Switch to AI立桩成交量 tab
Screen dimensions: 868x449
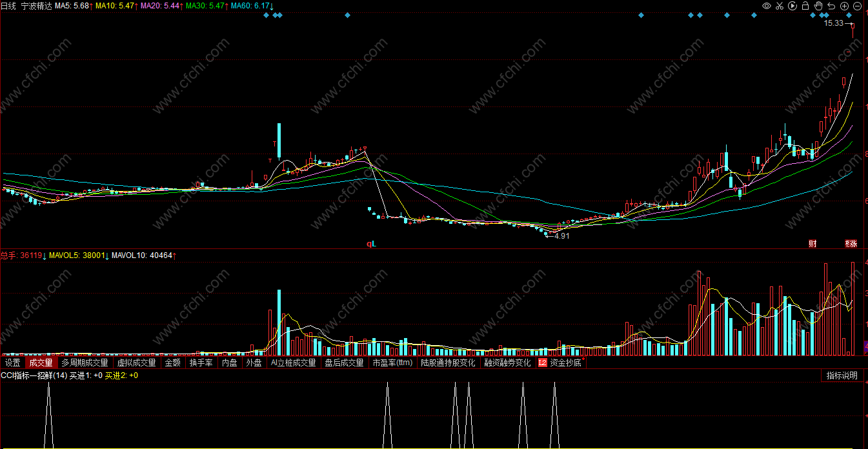(293, 363)
